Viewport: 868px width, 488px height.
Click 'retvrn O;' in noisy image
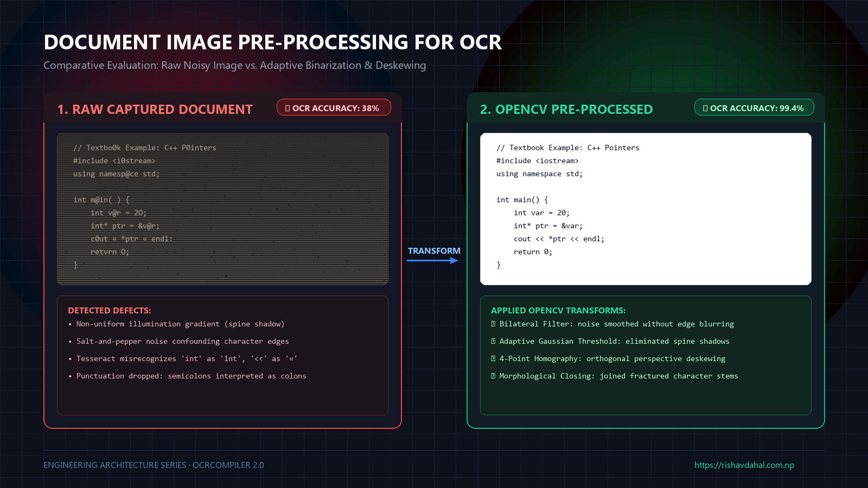[110, 252]
